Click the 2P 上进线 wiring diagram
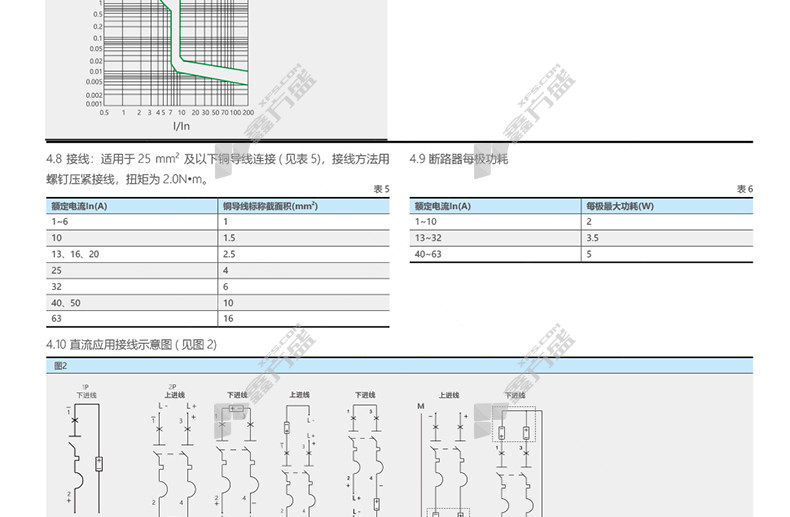This screenshot has width=790, height=517. point(172,450)
